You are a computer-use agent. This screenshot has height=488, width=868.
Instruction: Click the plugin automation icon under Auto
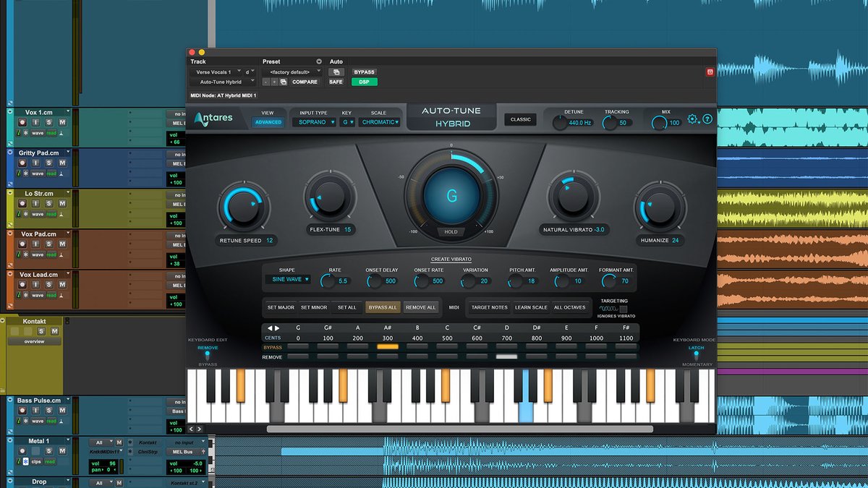pyautogui.click(x=336, y=72)
